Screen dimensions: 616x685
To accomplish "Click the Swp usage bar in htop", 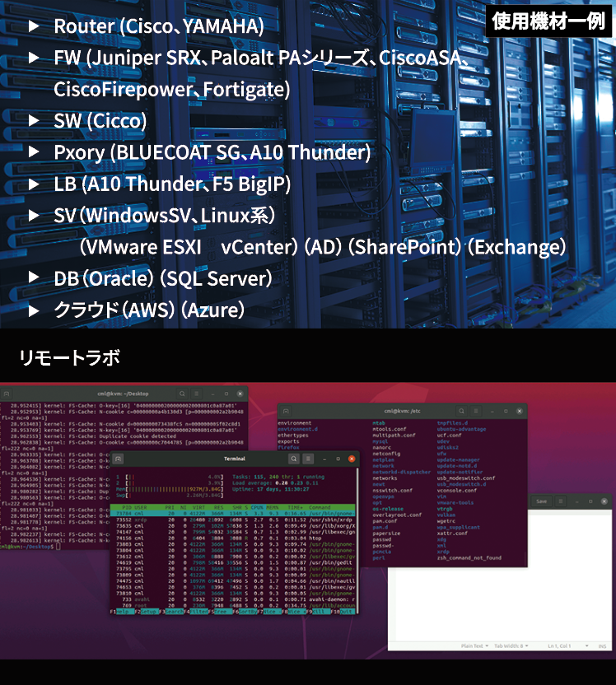I will click(170, 496).
